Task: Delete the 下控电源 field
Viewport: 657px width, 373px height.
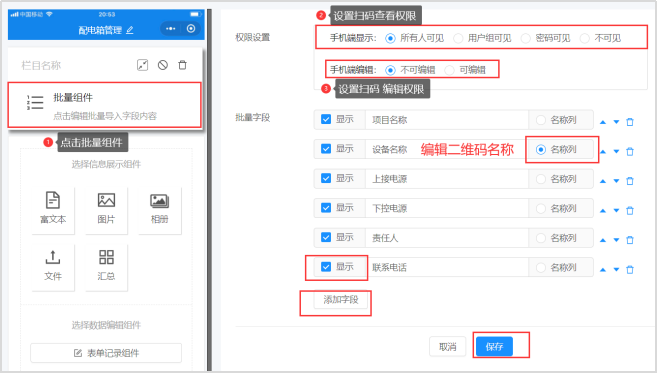Action: point(630,210)
